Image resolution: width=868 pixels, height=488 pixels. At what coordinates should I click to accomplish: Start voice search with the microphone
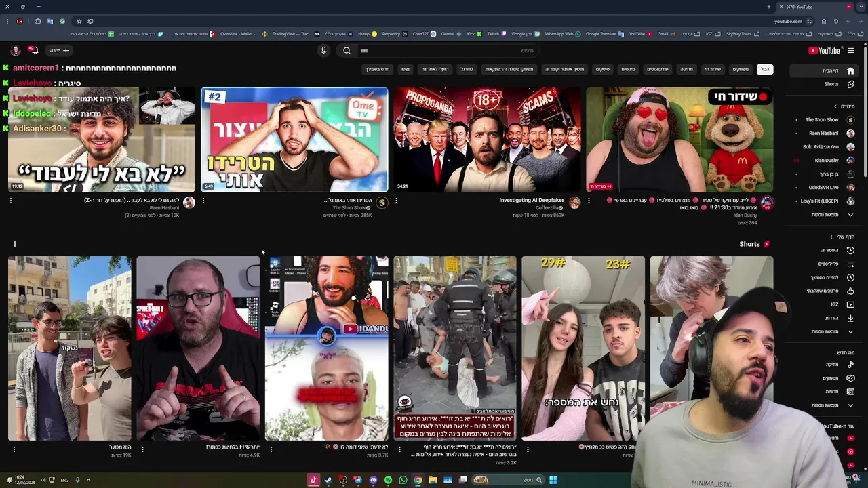pyautogui.click(x=323, y=50)
